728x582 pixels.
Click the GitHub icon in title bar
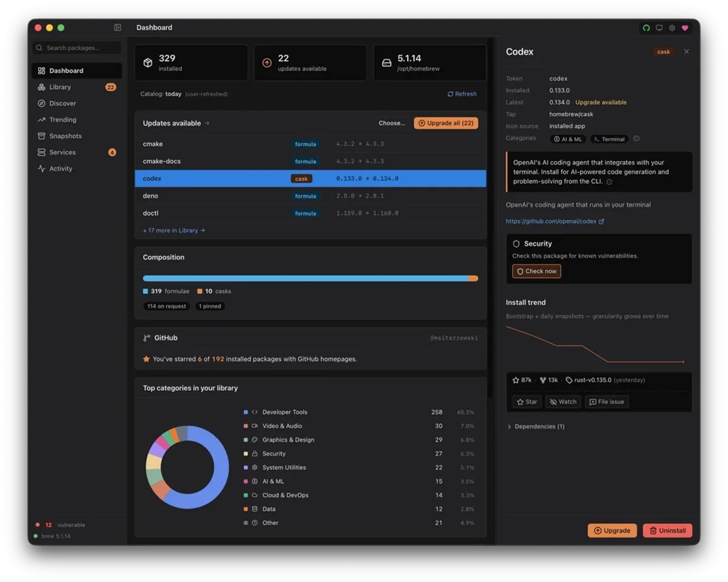pos(646,28)
